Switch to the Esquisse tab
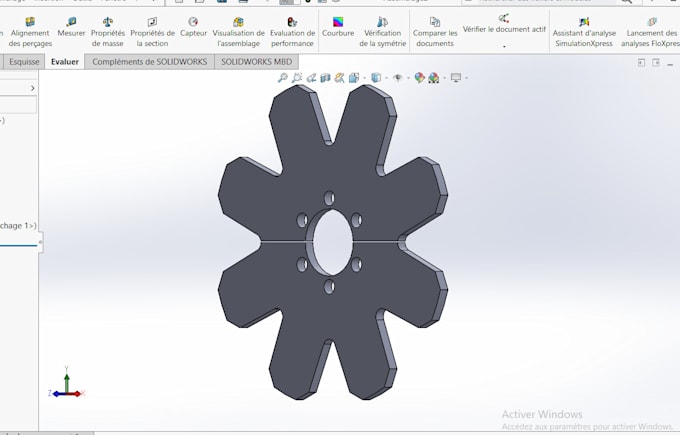This screenshot has width=680, height=435. (24, 62)
